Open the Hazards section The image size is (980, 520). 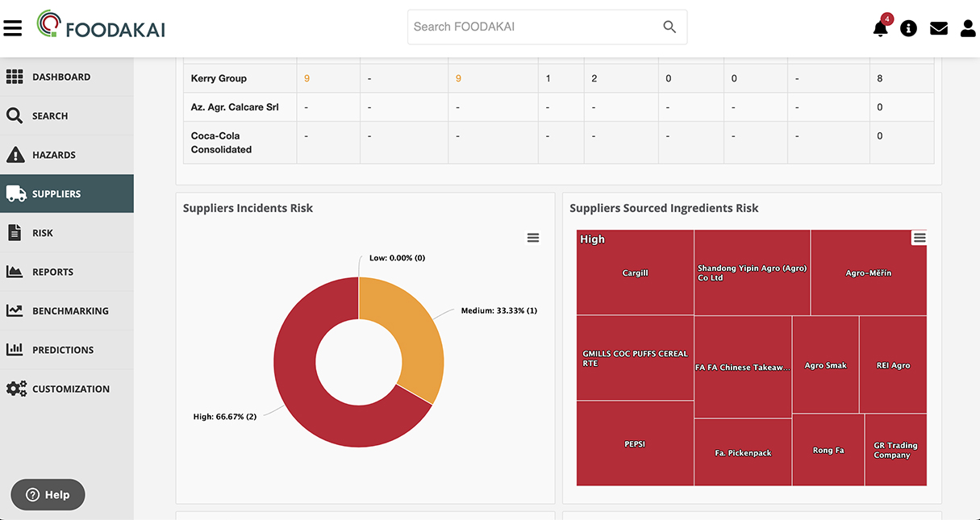click(67, 155)
